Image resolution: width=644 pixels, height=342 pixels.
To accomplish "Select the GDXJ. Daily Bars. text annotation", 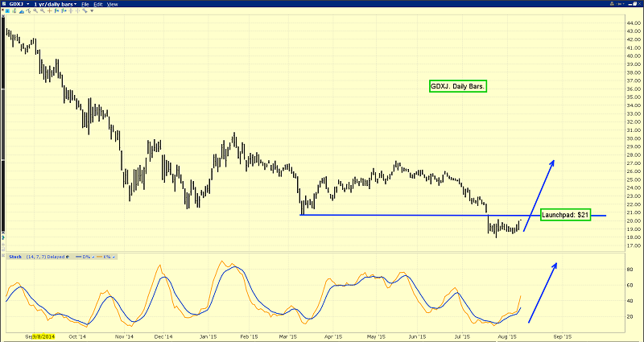I will click(x=458, y=87).
